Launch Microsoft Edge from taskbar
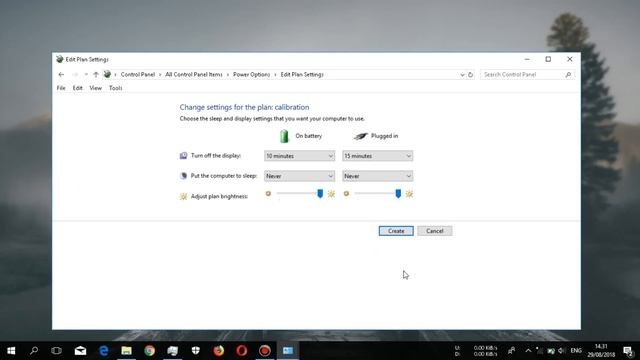 (104, 351)
